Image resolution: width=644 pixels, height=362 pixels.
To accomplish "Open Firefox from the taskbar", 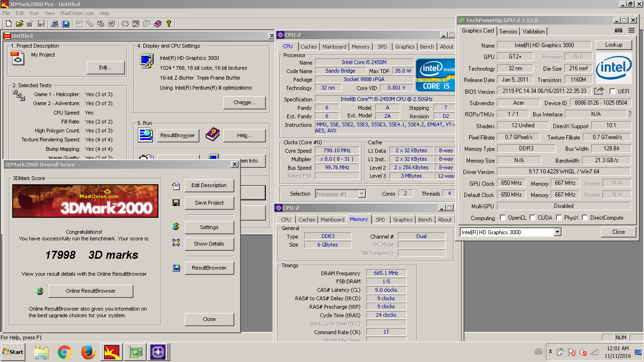I will pyautogui.click(x=88, y=352).
